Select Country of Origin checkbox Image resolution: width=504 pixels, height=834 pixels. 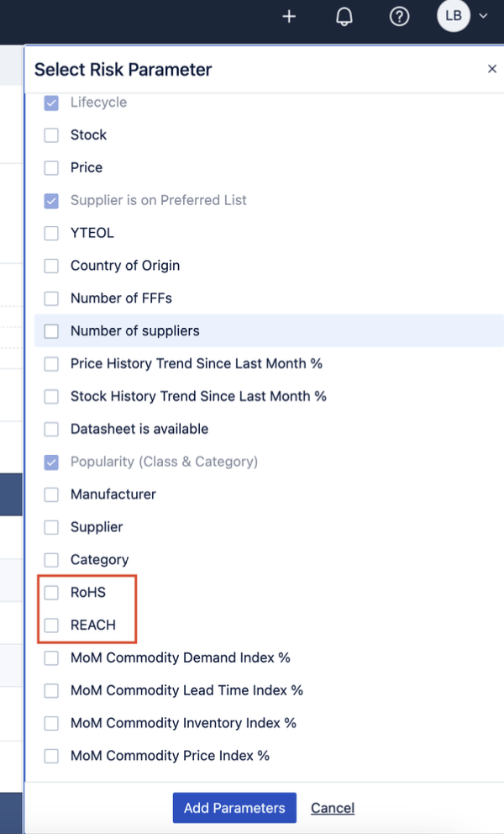51,266
